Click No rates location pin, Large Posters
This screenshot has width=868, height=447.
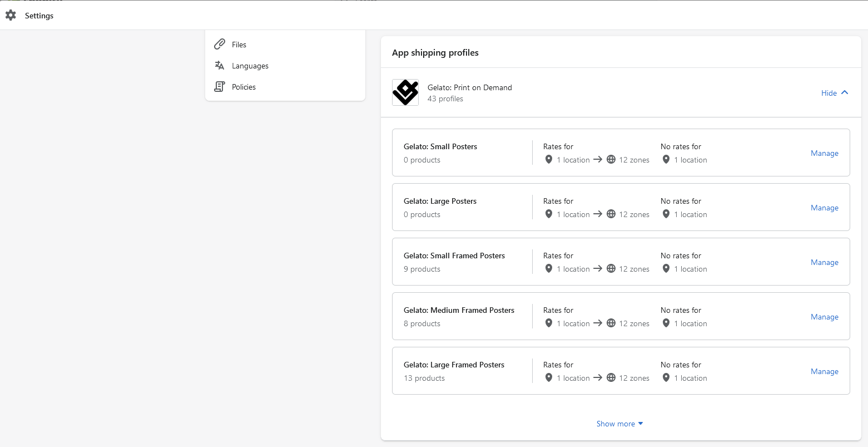[x=666, y=214]
